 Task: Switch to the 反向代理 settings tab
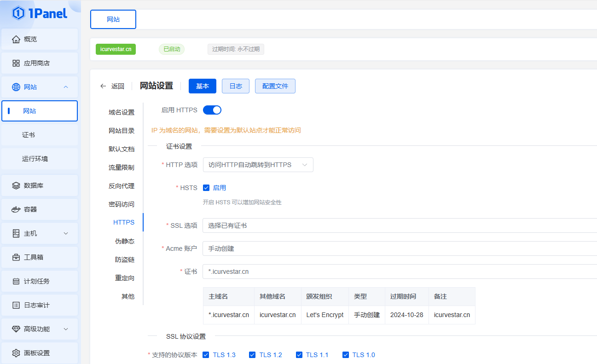click(122, 186)
